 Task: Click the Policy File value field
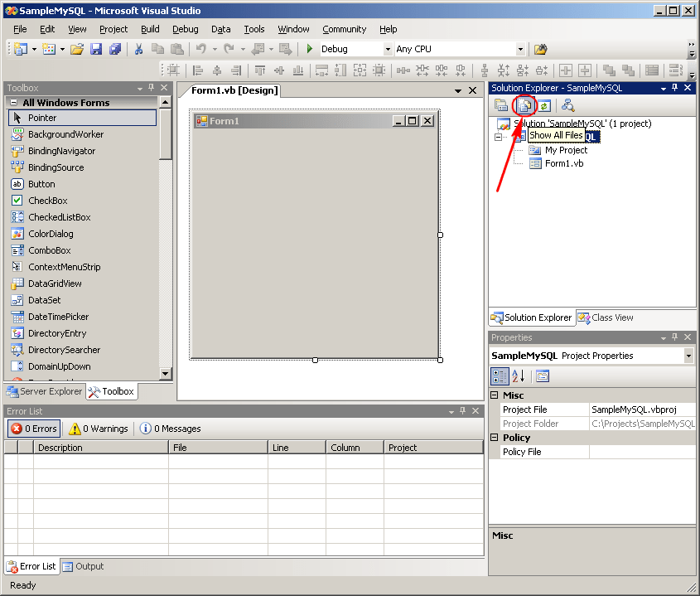(x=642, y=452)
